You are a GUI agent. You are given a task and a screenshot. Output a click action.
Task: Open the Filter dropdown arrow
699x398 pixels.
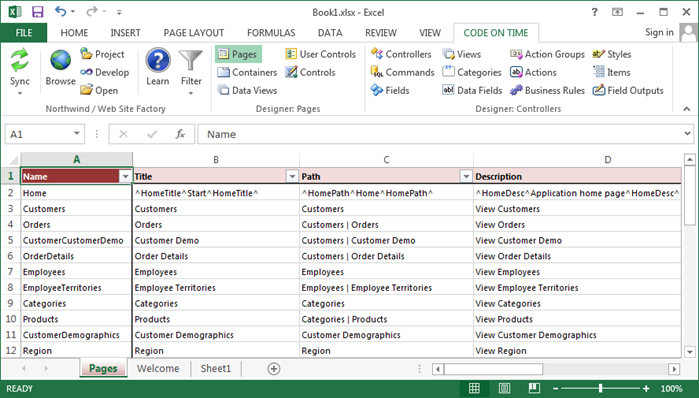pos(191,93)
